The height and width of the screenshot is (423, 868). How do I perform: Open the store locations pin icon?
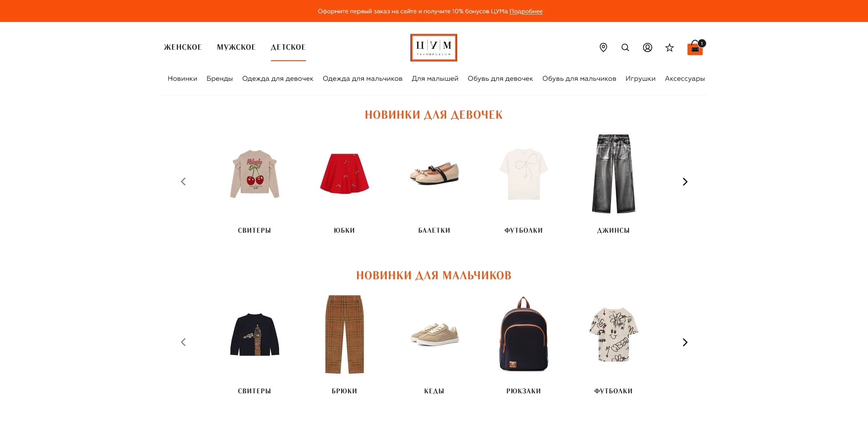[603, 47]
